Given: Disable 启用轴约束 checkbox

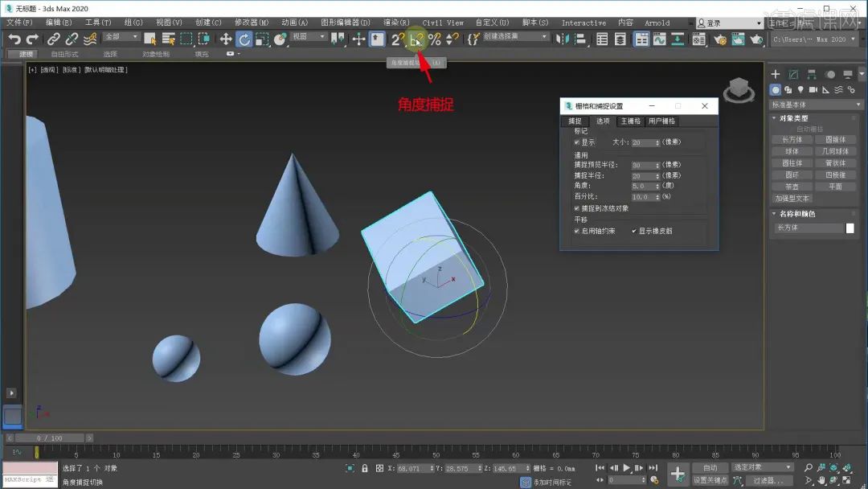Looking at the screenshot, I should 576,231.
